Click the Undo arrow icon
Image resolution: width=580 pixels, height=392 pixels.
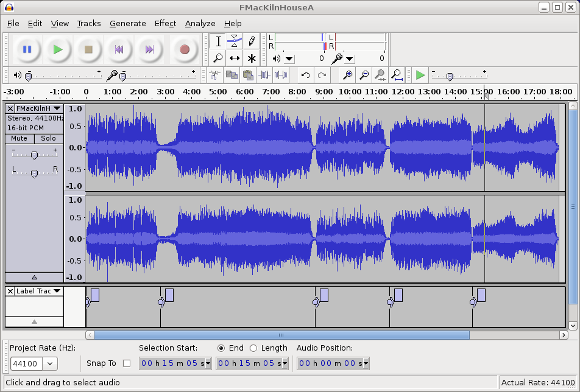[306, 75]
